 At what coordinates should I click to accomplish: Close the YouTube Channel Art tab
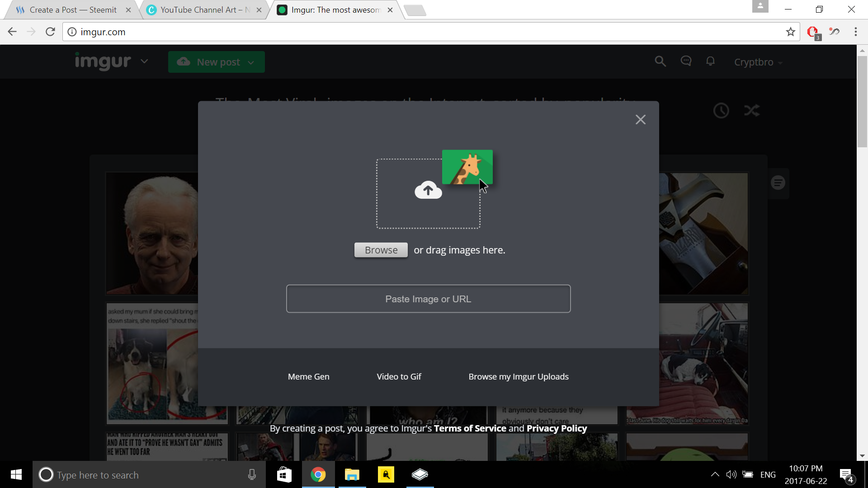[259, 10]
